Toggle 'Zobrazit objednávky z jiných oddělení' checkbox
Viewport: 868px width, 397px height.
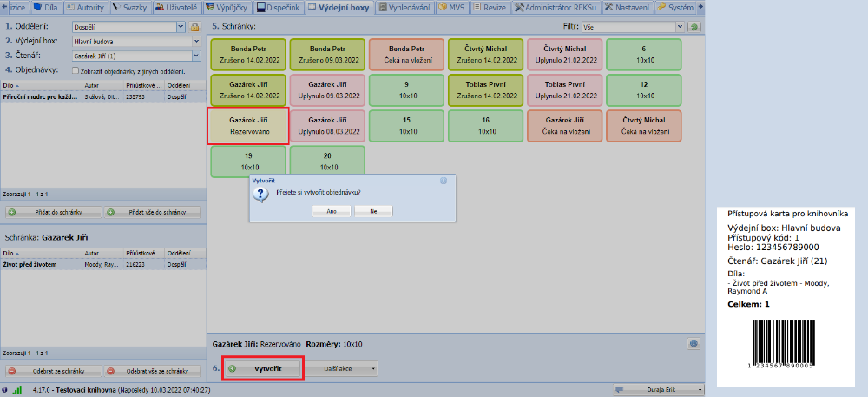[x=76, y=70]
